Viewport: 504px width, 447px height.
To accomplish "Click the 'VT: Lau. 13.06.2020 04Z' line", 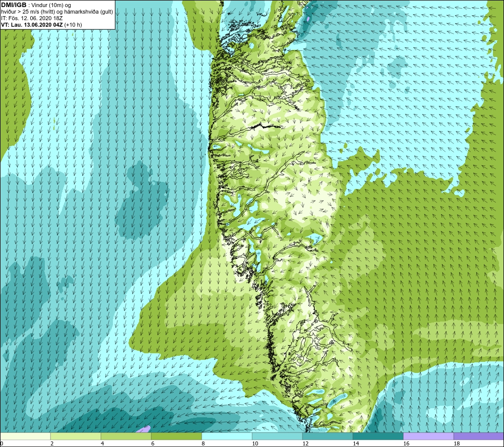I will click(x=32, y=25).
